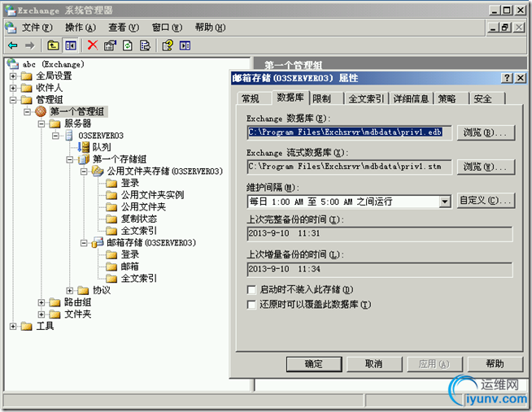Viewport: 532px width, 412px height.
Task: Open the 帮助(H) menu
Action: point(210,28)
